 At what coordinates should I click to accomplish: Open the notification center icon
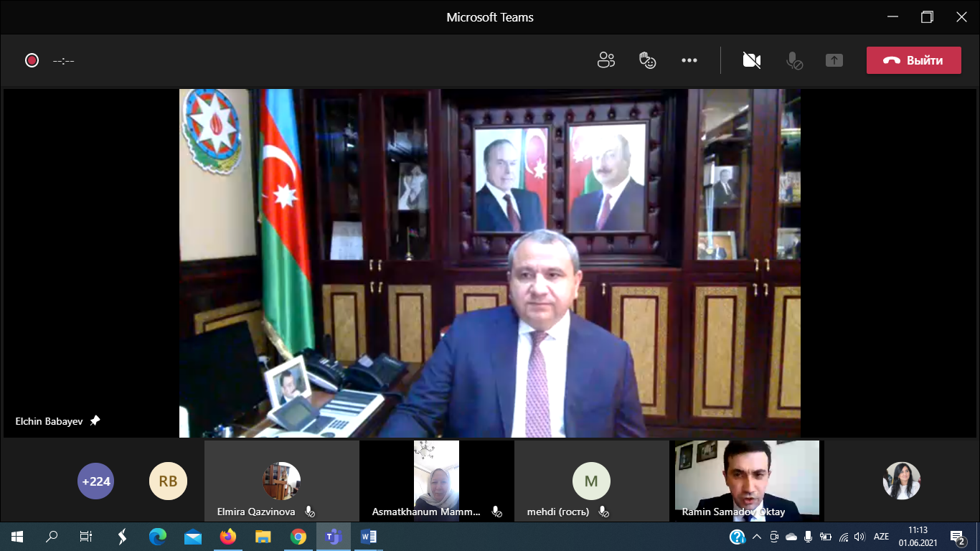[x=958, y=537]
